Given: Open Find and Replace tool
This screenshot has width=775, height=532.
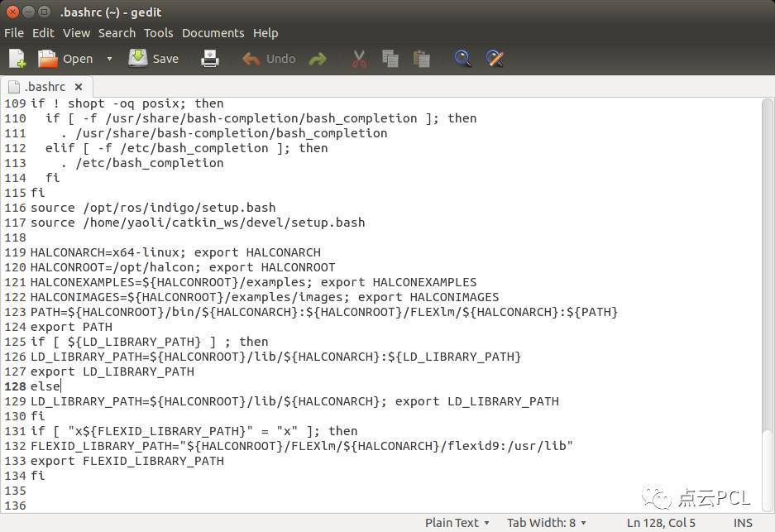Looking at the screenshot, I should click(495, 59).
